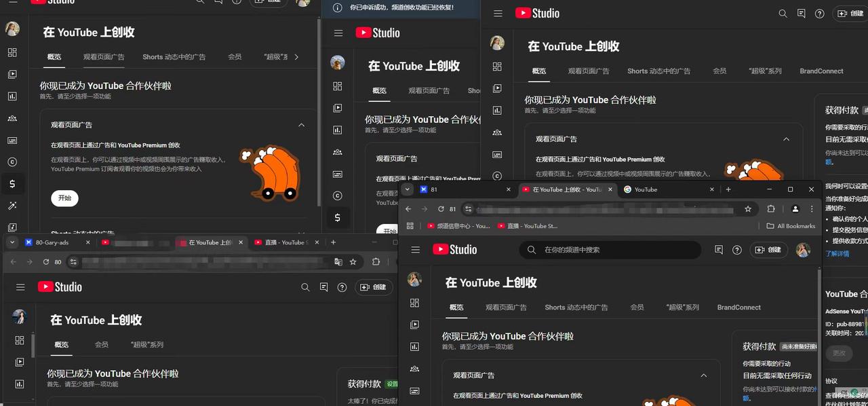Viewport: 868px width, 406px height.
Task: Select the YouTube browser tab with Google icon
Action: [668, 189]
